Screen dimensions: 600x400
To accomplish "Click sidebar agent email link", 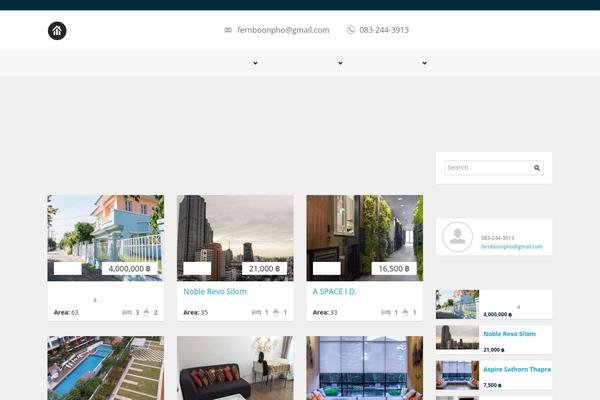I will click(x=512, y=247).
